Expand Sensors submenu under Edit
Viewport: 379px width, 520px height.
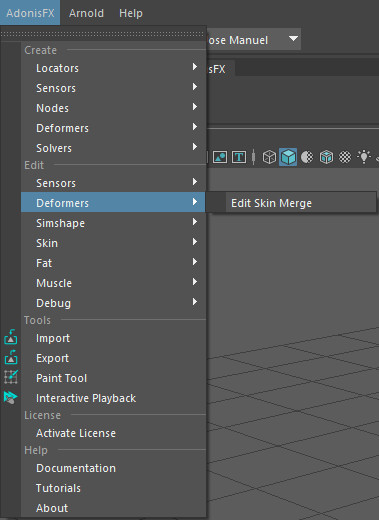pyautogui.click(x=113, y=183)
